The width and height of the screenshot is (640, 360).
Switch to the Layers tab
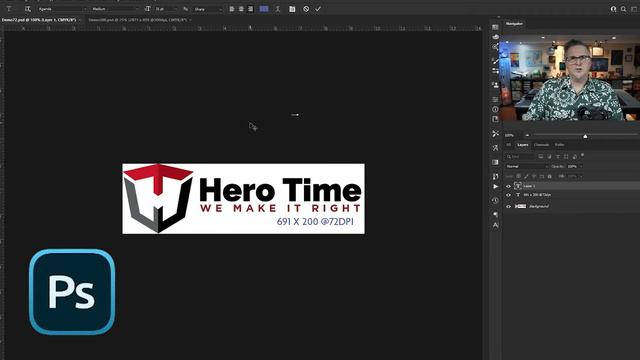pyautogui.click(x=522, y=145)
